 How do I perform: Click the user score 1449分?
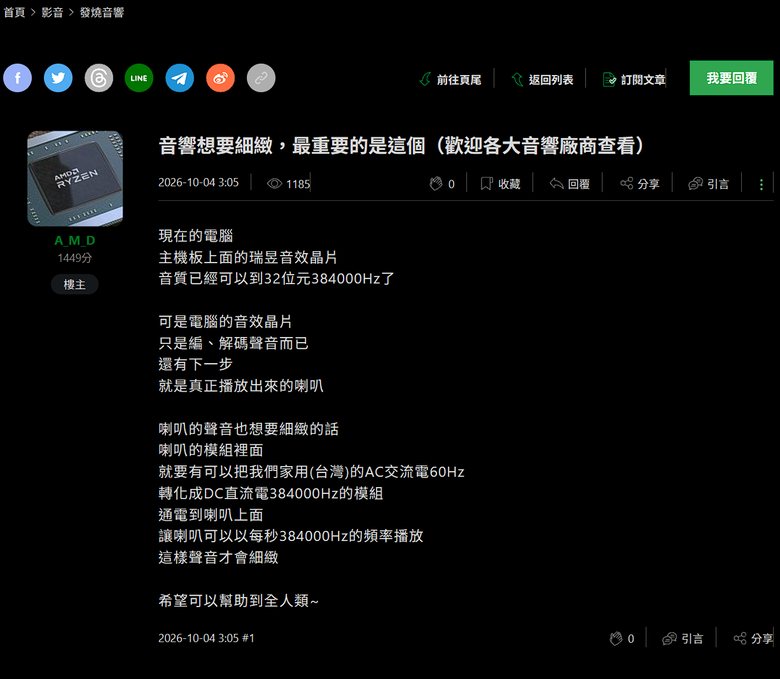pyautogui.click(x=75, y=258)
